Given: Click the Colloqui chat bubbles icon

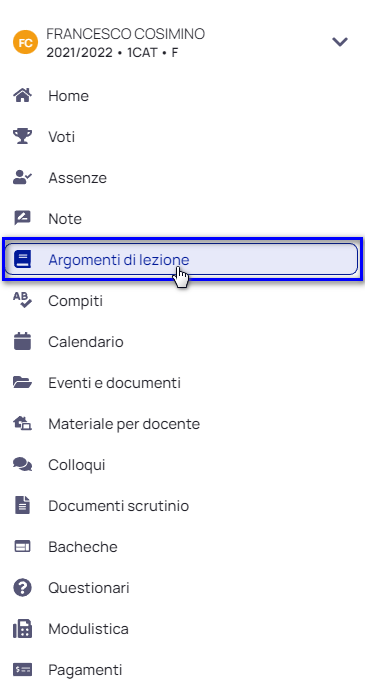Looking at the screenshot, I should click(22, 465).
